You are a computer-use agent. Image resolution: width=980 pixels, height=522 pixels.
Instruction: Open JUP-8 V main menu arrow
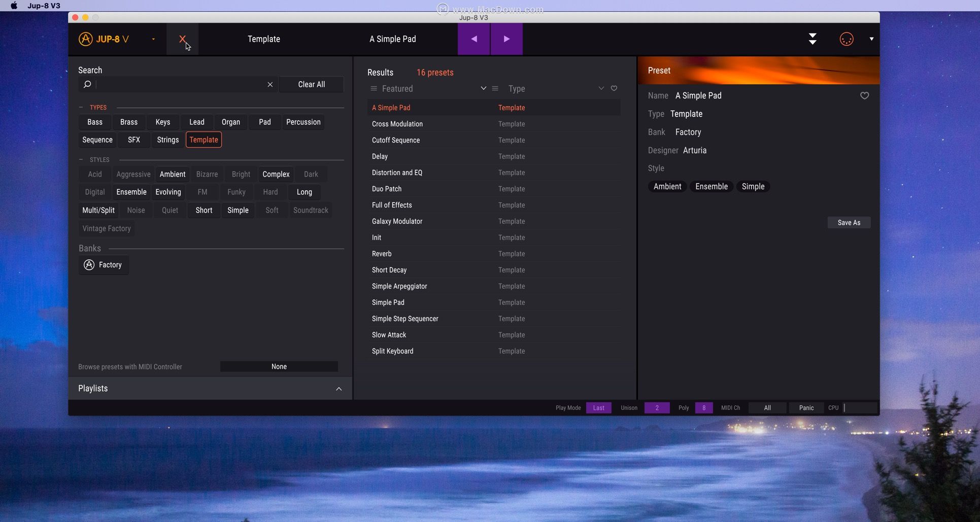coord(153,39)
